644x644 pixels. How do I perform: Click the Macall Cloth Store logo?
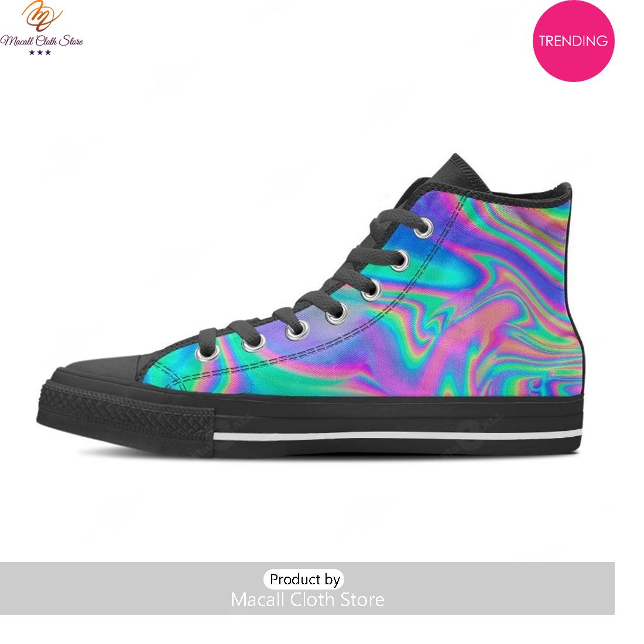point(41,28)
